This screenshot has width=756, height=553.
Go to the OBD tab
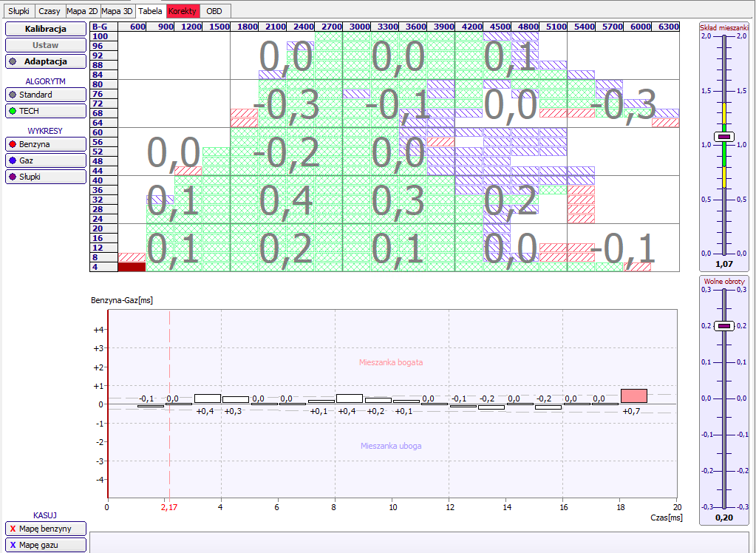[214, 12]
